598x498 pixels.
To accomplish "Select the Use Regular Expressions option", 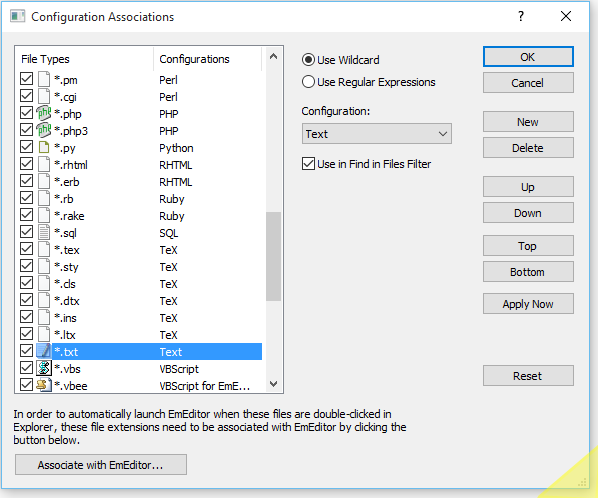I will point(308,82).
